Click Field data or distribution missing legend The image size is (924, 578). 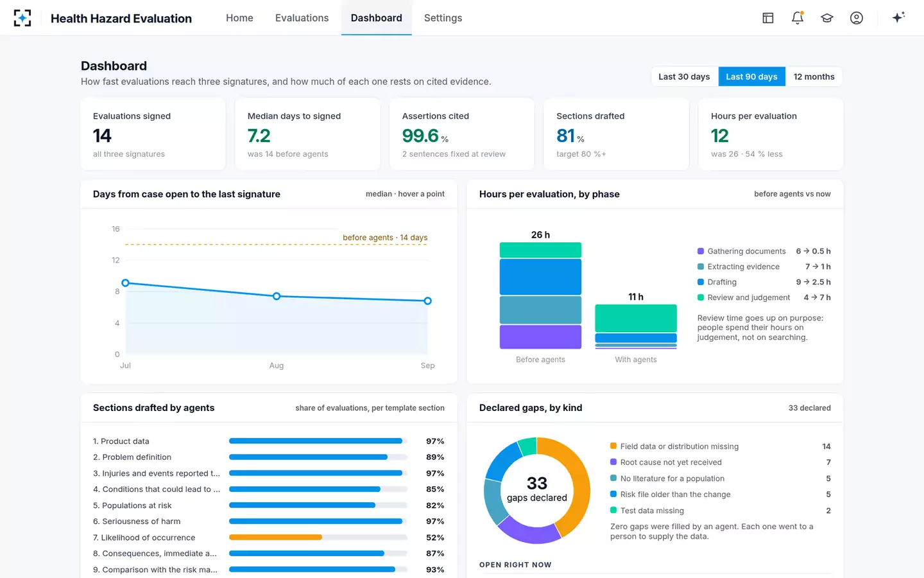coord(720,446)
